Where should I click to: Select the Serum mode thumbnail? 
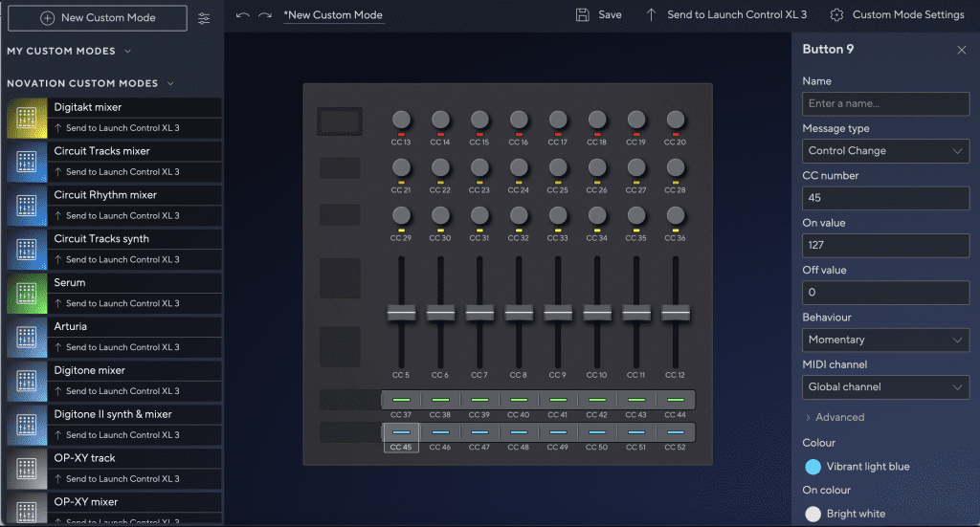click(27, 293)
